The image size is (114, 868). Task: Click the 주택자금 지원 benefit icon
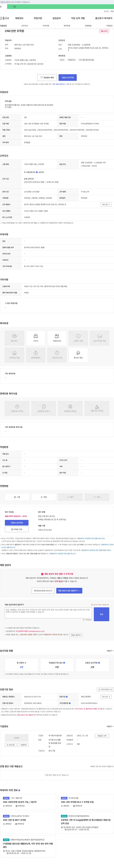(x=14, y=355)
